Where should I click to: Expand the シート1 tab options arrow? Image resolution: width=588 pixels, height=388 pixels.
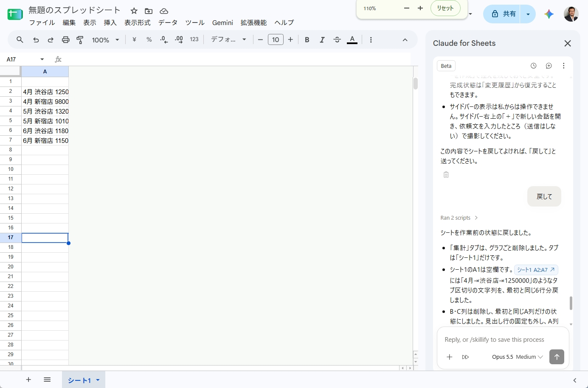click(x=98, y=380)
